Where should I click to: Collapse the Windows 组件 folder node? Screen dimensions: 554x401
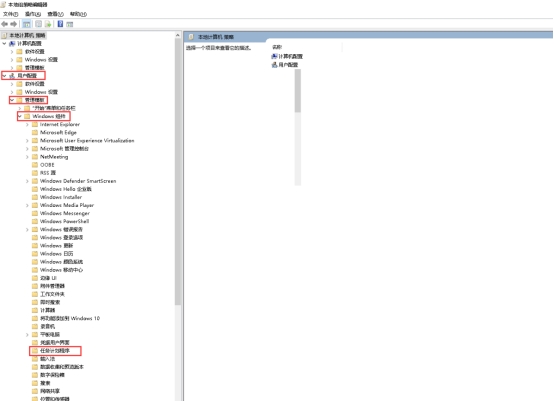click(20, 116)
